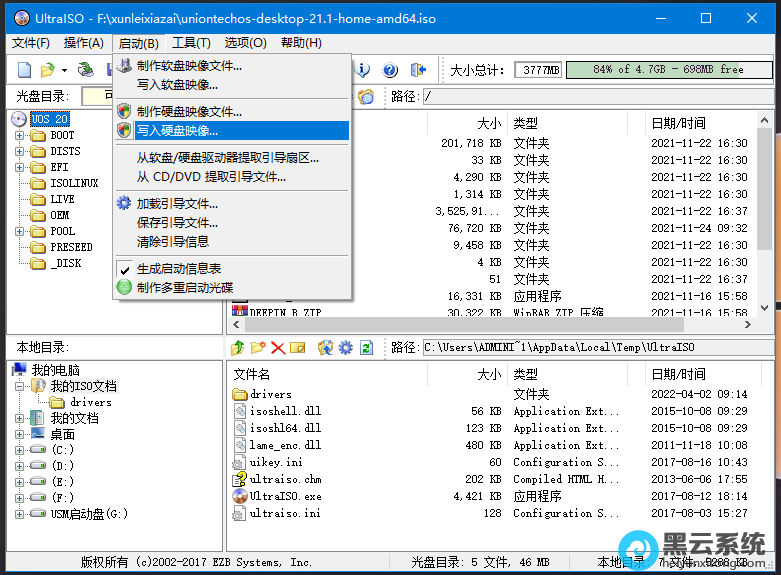The width and height of the screenshot is (781, 575).
Task: Expand the EFI folder in disc tree
Action: tap(19, 167)
